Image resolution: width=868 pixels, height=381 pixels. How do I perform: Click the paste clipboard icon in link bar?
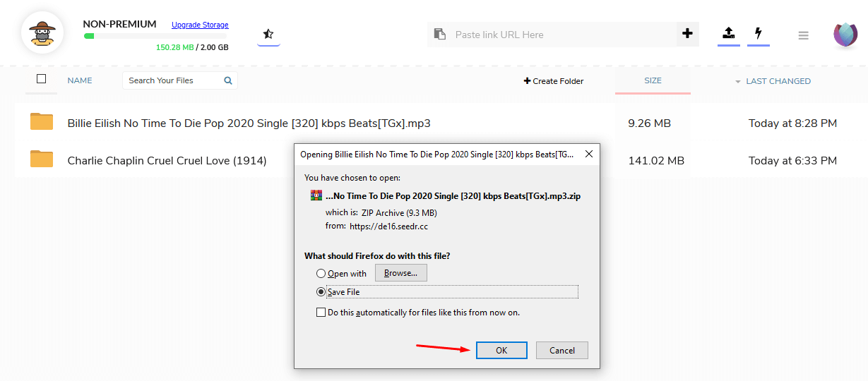(x=440, y=34)
